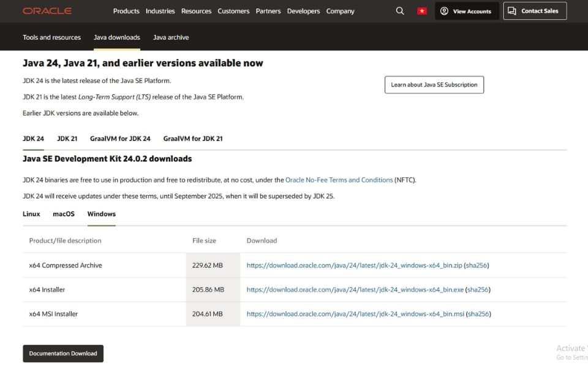Open the Company menu
588x368 pixels.
tap(340, 11)
